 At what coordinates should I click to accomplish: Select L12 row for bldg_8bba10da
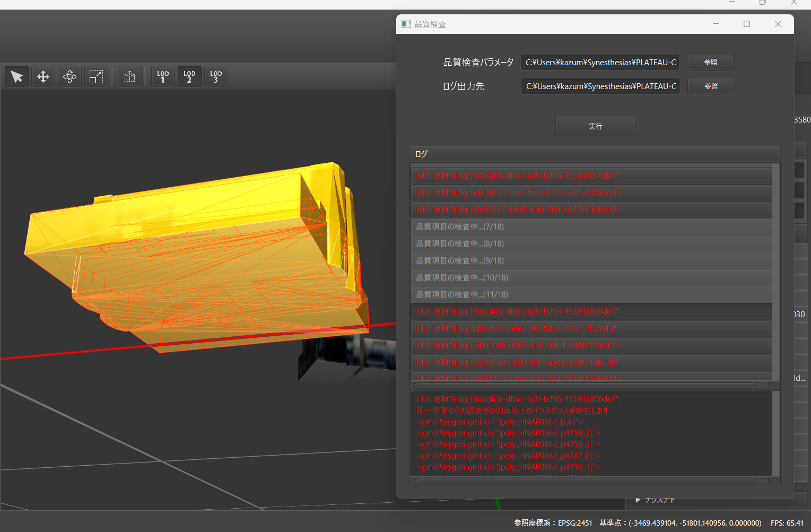click(591, 346)
